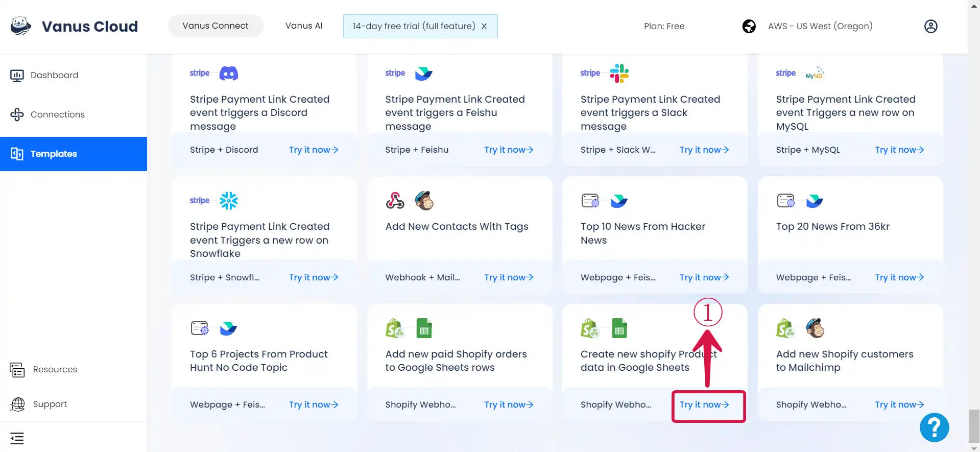Viewport: 980px width, 452px height.
Task: Click the webpage icon on 36kr card
Action: click(786, 201)
